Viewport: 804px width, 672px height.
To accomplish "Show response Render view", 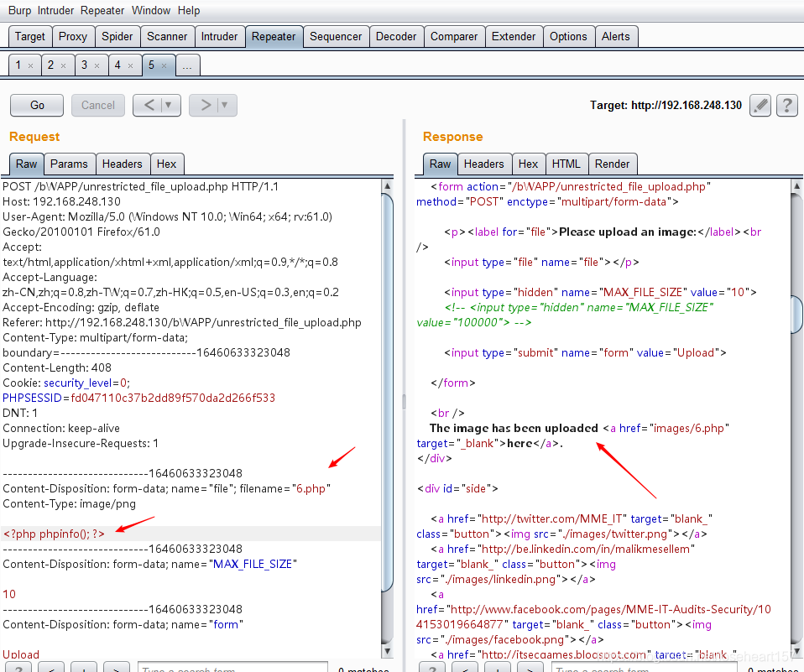I will point(612,164).
